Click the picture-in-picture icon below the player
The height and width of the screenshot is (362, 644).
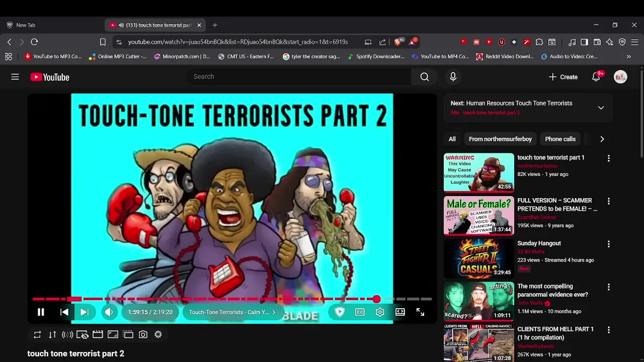(113, 334)
